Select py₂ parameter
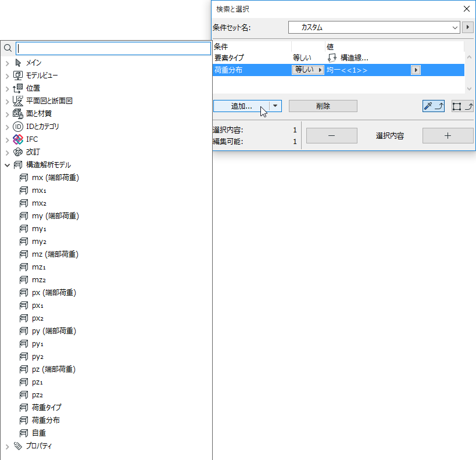476x460 pixels. pos(38,357)
